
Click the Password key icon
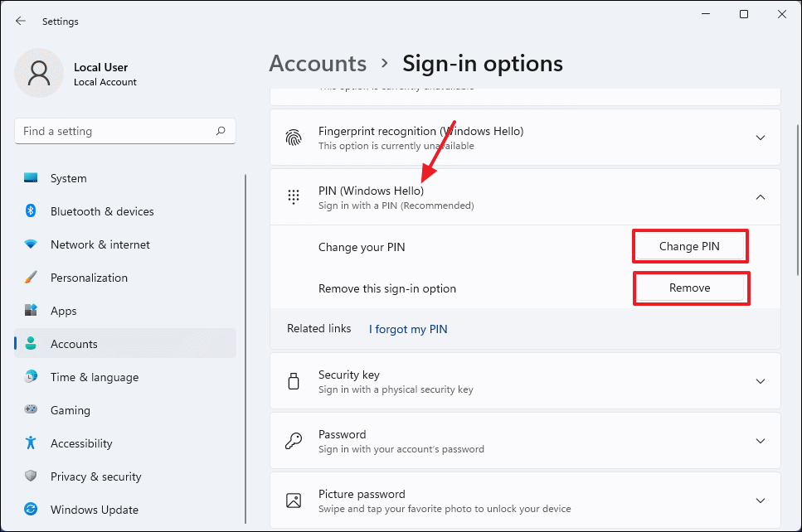click(x=293, y=440)
